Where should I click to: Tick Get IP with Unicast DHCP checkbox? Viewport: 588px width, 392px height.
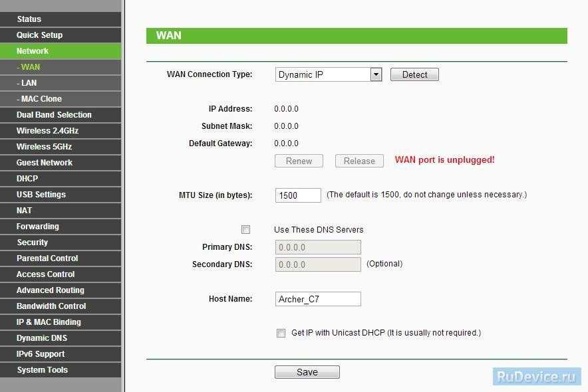click(x=281, y=333)
